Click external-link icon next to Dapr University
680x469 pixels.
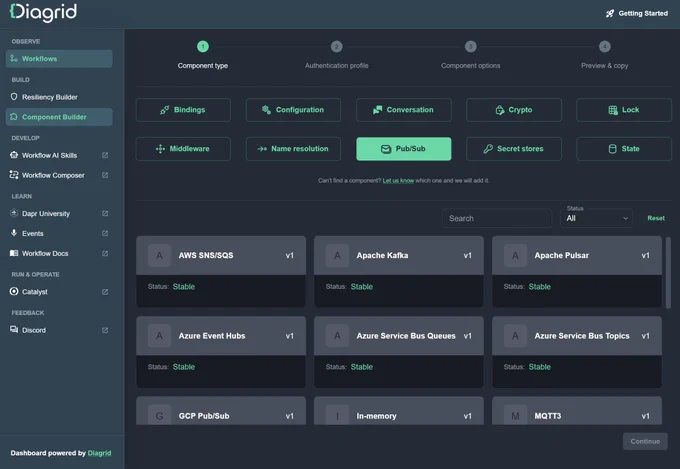pos(105,213)
